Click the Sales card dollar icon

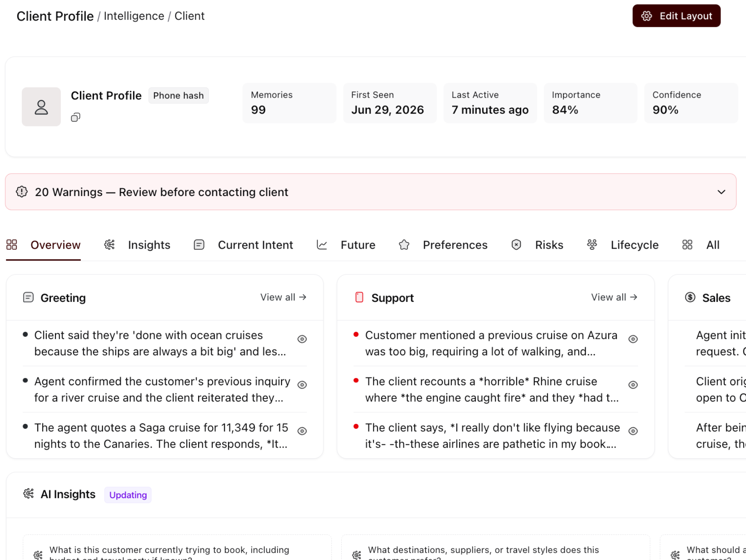tap(690, 297)
